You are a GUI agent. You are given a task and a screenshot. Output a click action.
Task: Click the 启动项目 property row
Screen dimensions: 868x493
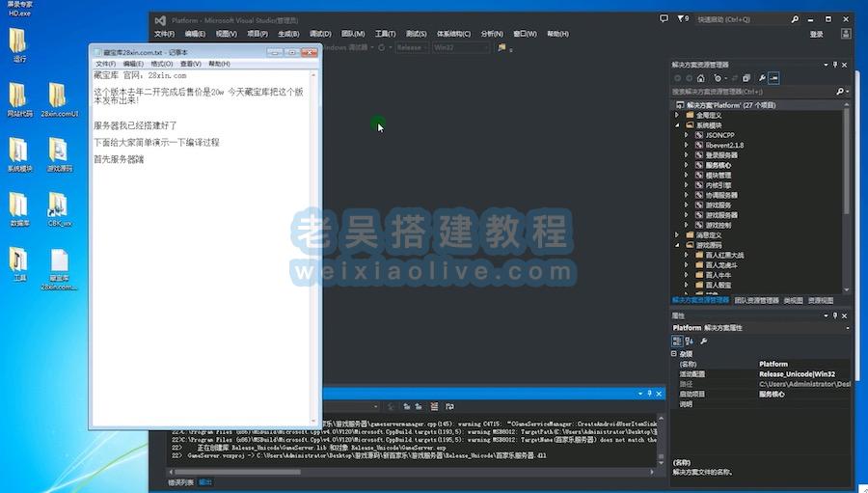[761, 394]
